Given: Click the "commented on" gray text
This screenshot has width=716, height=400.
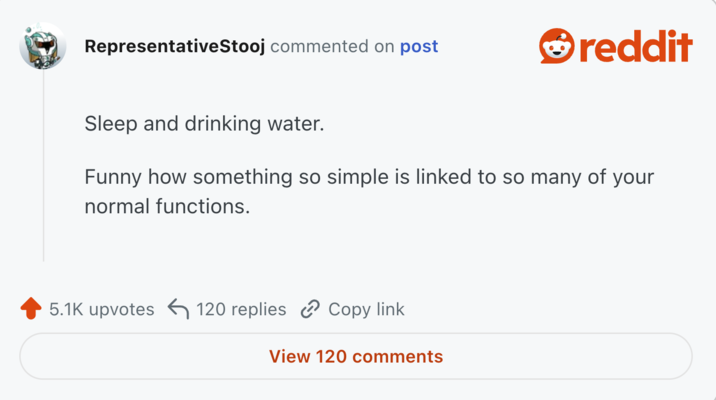Looking at the screenshot, I should pyautogui.click(x=333, y=46).
